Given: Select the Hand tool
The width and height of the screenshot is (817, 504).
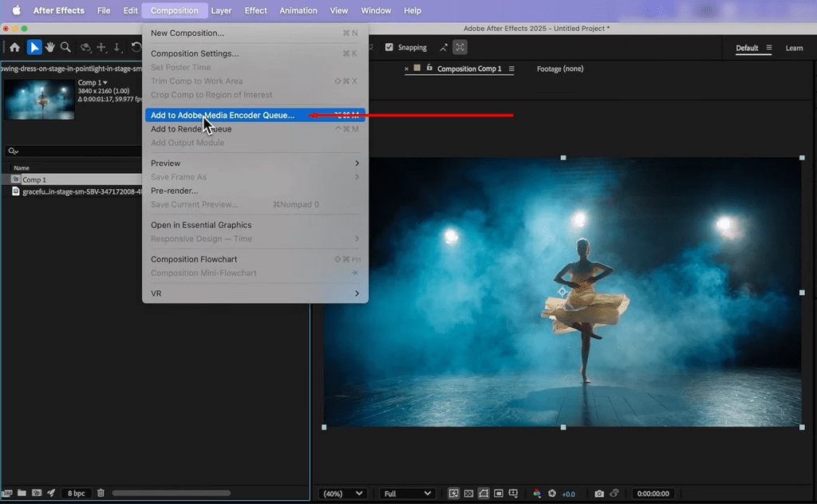Looking at the screenshot, I should tap(50, 47).
